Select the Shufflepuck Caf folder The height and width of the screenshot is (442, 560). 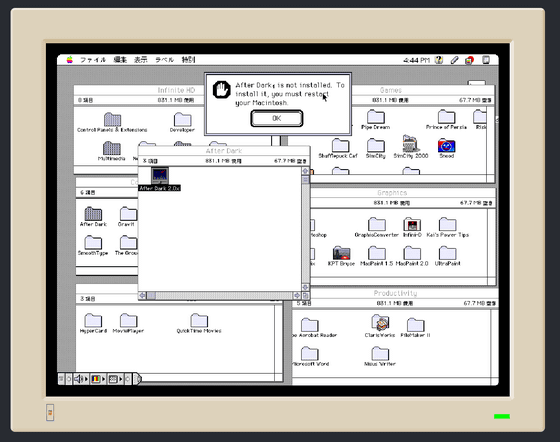pyautogui.click(x=338, y=148)
